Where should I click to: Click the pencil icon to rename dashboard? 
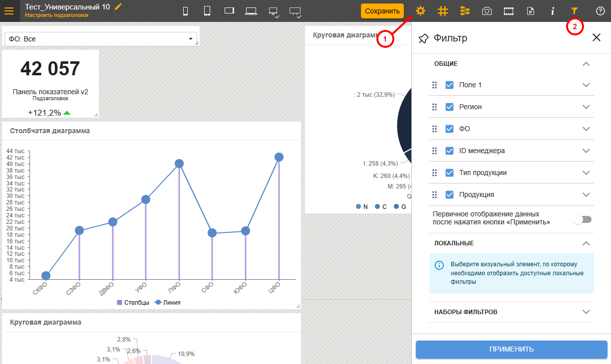[x=118, y=6]
